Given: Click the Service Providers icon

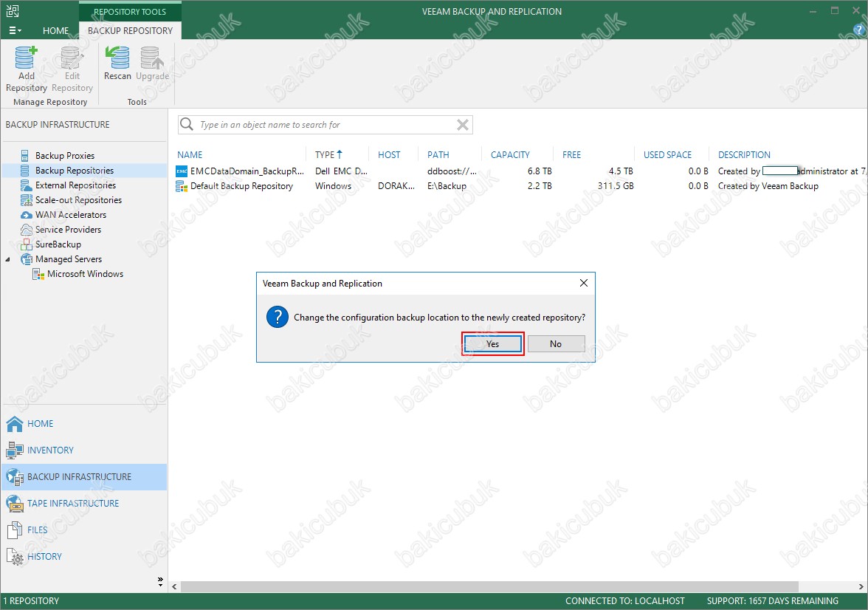Looking at the screenshot, I should pos(26,230).
